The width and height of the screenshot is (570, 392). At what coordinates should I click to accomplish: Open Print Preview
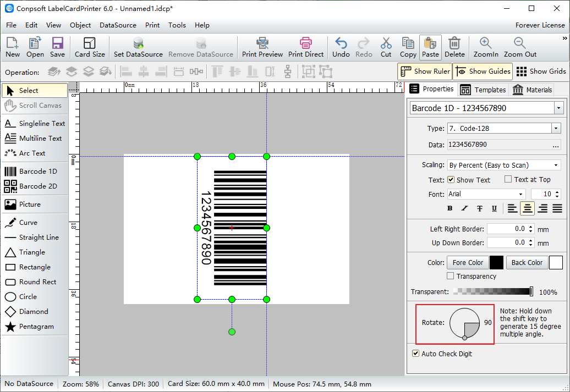click(x=262, y=47)
